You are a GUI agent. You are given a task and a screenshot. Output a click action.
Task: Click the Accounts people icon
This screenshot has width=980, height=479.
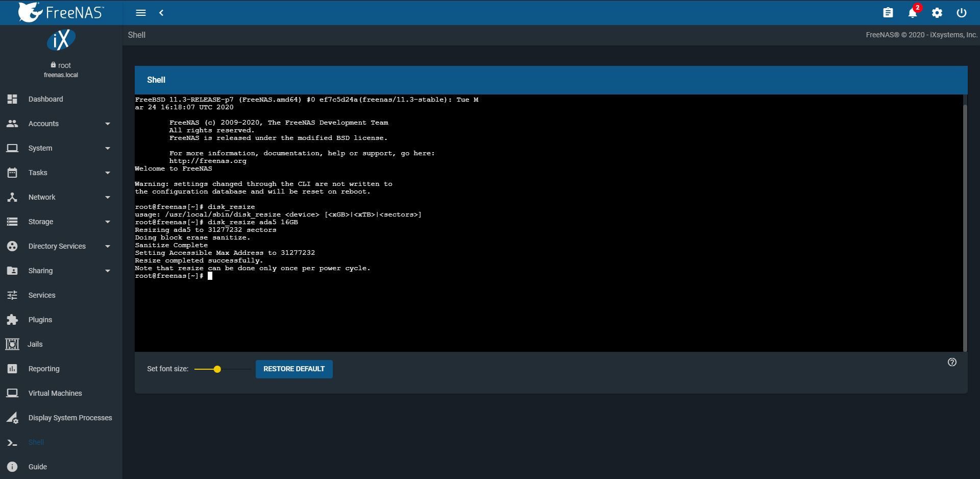pos(12,124)
